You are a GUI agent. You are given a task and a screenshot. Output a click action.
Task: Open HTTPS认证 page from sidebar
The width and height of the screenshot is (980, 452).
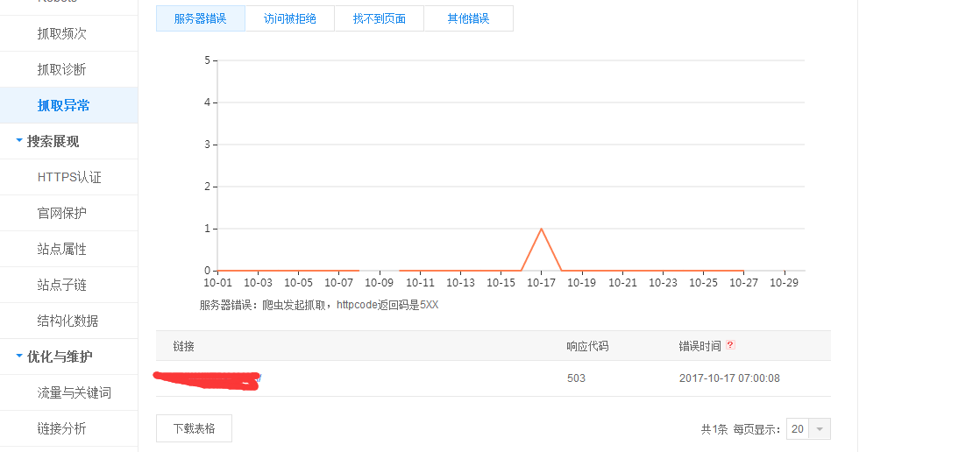(x=69, y=177)
